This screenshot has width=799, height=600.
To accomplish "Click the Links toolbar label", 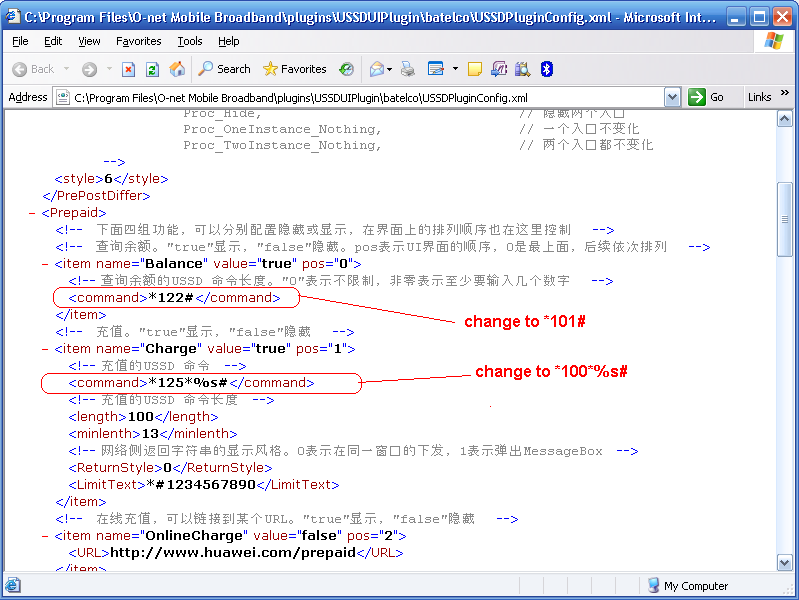I will pos(759,97).
